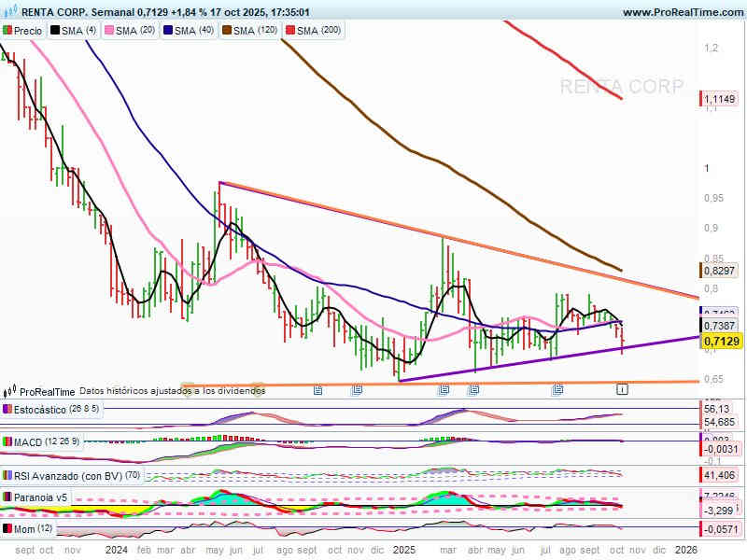Toggle the SMA (200) legend item
The width and height of the screenshot is (747, 560).
[319, 31]
